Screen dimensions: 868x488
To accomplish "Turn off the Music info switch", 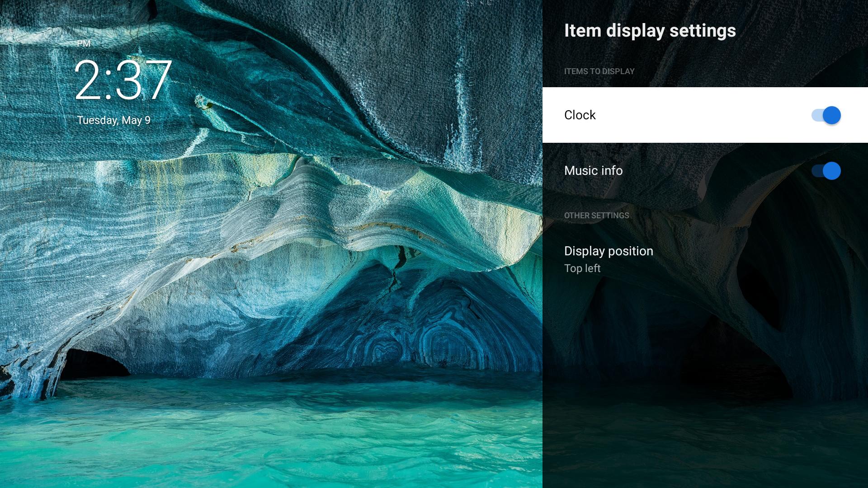I will coord(826,171).
